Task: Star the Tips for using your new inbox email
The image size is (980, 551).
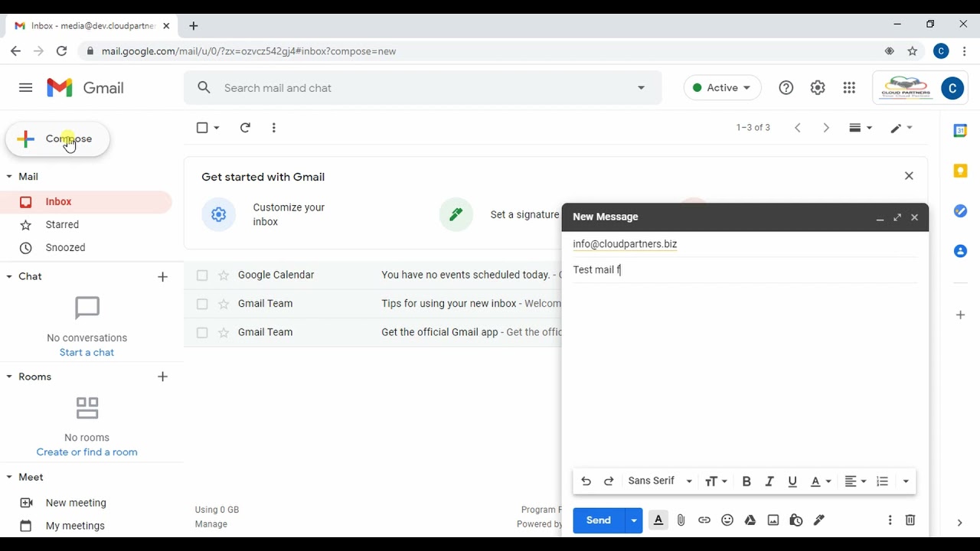Action: [x=224, y=304]
